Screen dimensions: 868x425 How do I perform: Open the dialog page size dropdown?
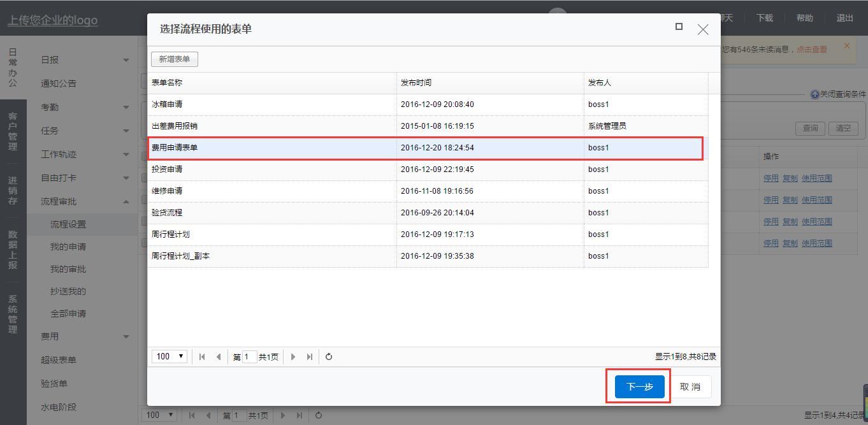[x=169, y=357]
